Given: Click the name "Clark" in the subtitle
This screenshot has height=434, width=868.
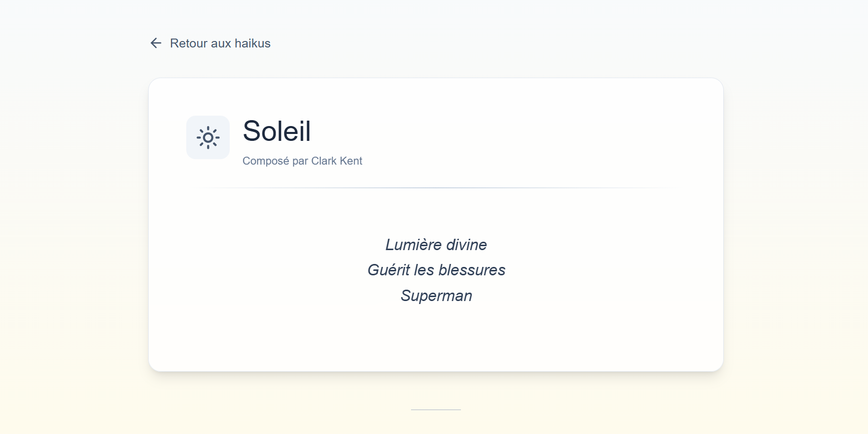Looking at the screenshot, I should 324,161.
